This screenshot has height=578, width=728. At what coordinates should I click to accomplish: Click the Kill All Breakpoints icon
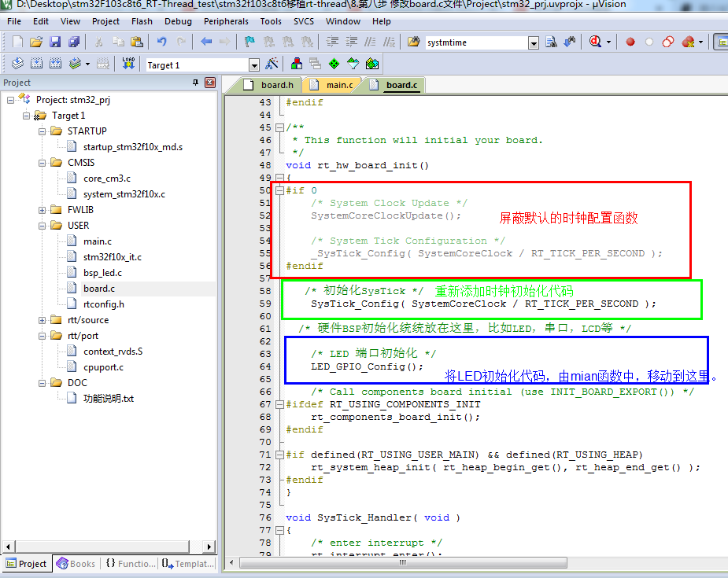click(x=687, y=42)
